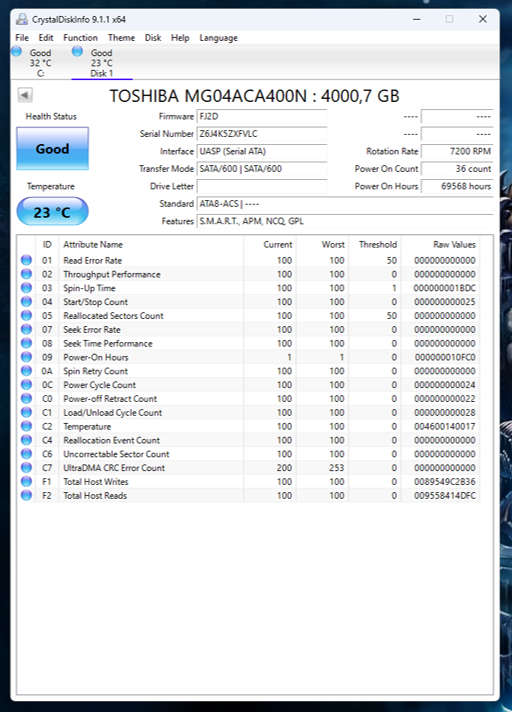The width and height of the screenshot is (512, 712).
Task: Click the C: drive health status orb
Action: [x=16, y=51]
